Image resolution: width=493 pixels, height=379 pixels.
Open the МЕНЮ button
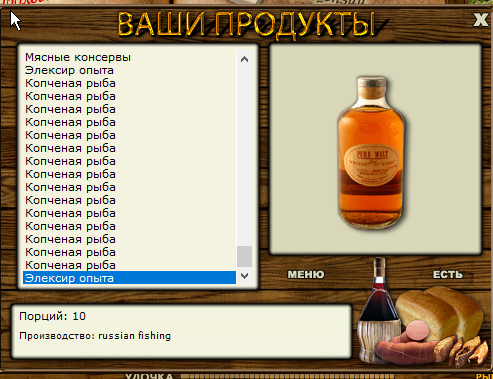[x=306, y=274]
